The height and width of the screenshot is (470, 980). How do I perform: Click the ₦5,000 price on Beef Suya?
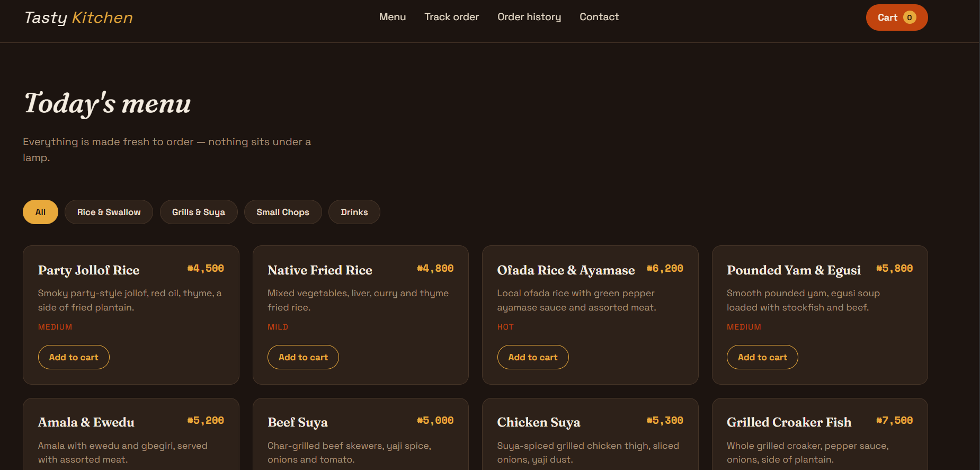tap(435, 421)
